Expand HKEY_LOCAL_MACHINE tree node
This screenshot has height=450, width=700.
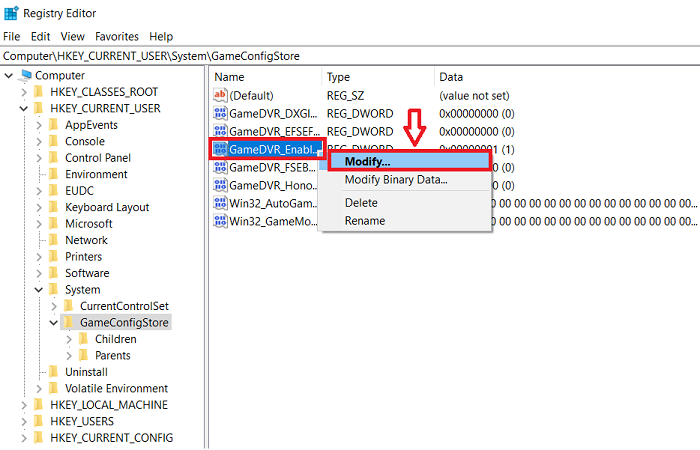pyautogui.click(x=24, y=405)
